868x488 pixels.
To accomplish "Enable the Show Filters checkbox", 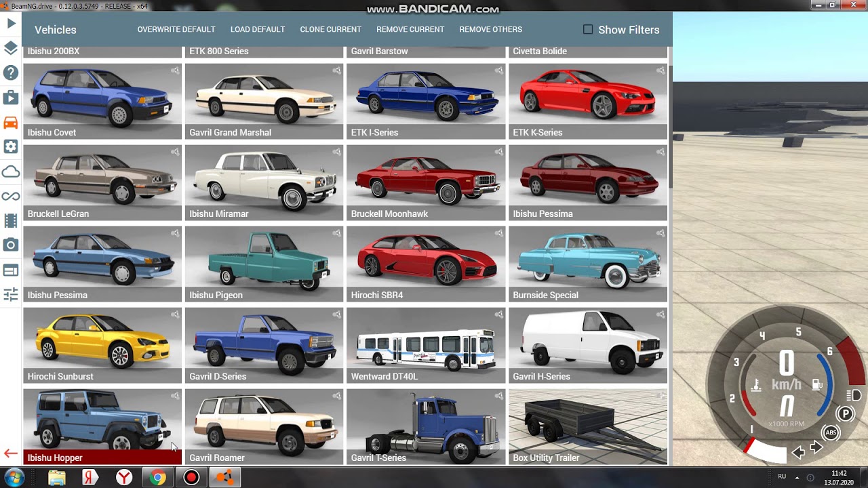I will [588, 30].
